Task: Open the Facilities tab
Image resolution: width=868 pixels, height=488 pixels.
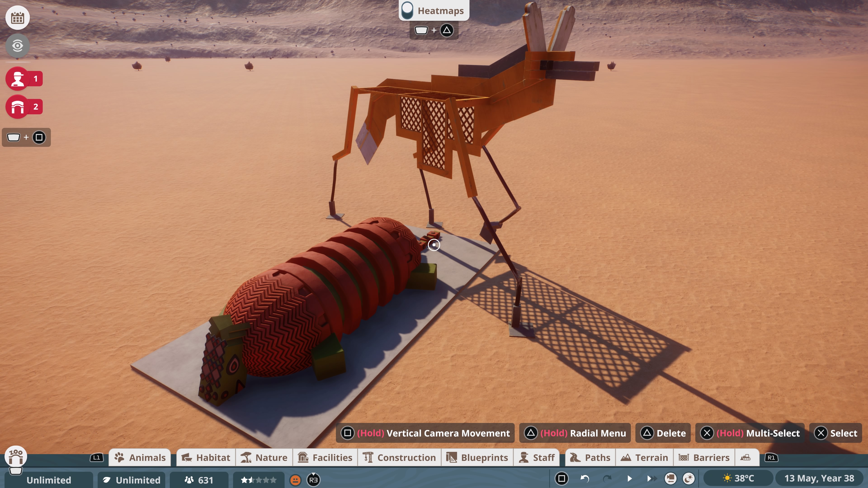Action: point(325,457)
